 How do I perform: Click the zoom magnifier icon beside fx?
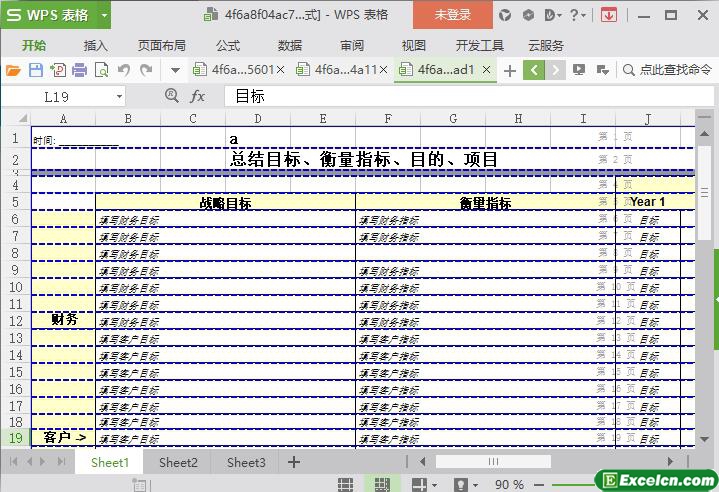171,95
